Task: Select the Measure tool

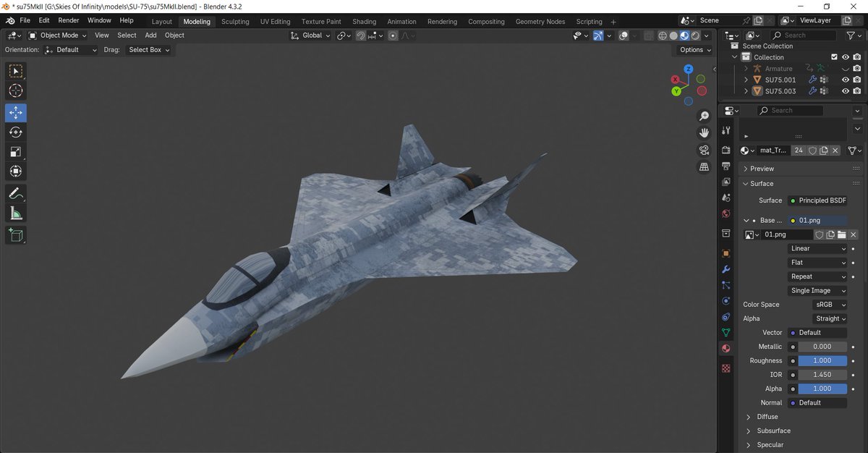Action: click(x=15, y=213)
